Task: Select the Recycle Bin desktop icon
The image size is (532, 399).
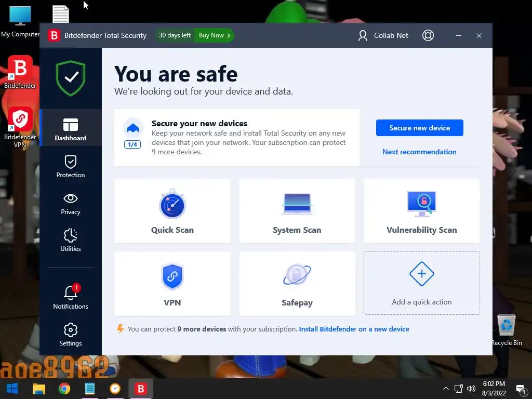Action: pos(506,330)
